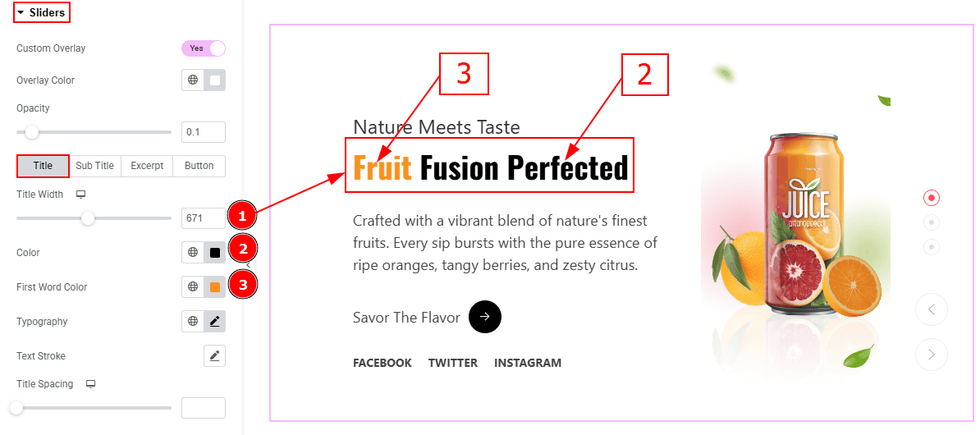Screen dimensions: 980x435
Task: Click the Title Spacing responsive device icon
Action: (x=90, y=384)
